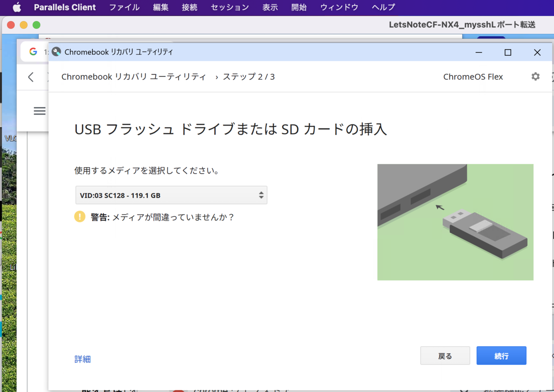Image resolution: width=554 pixels, height=392 pixels.
Task: Open the ヘルプ menu
Action: pos(384,7)
